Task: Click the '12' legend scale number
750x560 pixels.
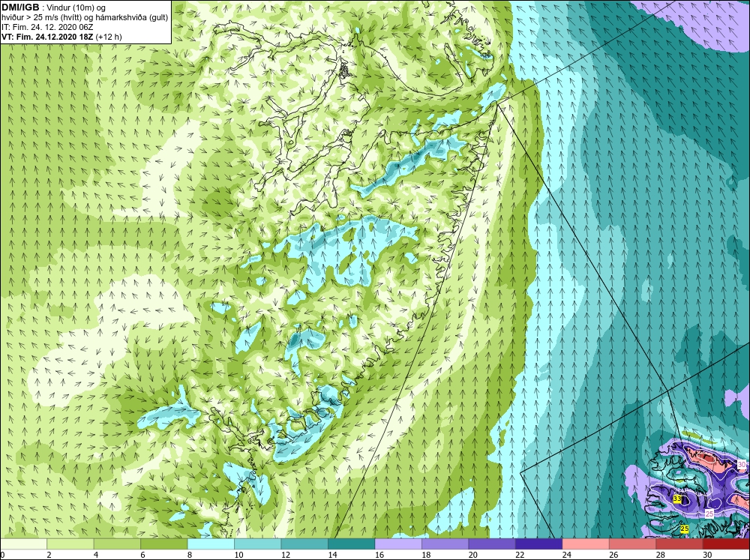Action: point(285,555)
